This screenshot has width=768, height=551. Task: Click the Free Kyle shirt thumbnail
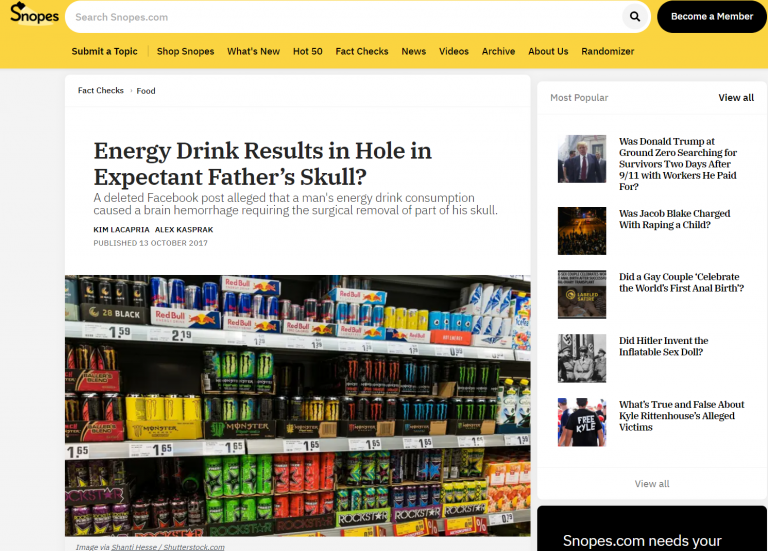(581, 422)
